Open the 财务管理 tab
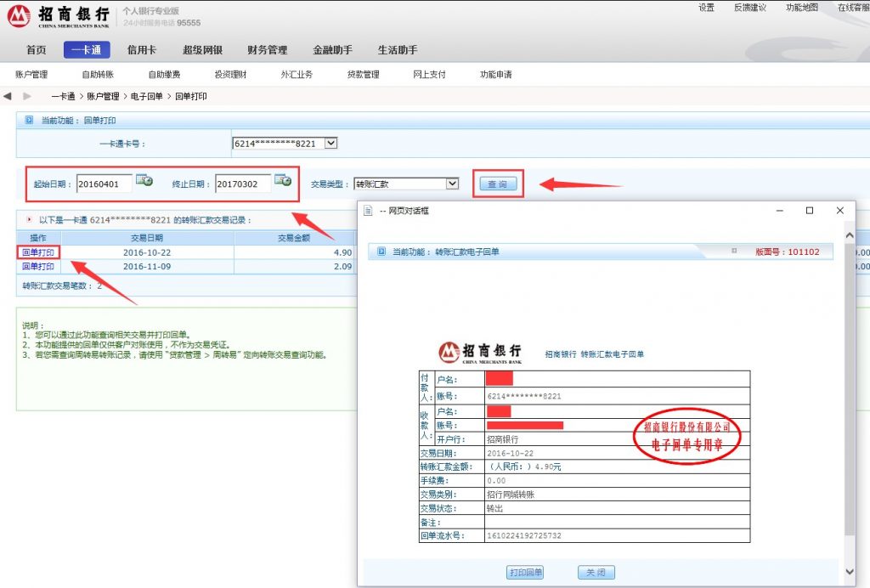870x588 pixels. [268, 50]
